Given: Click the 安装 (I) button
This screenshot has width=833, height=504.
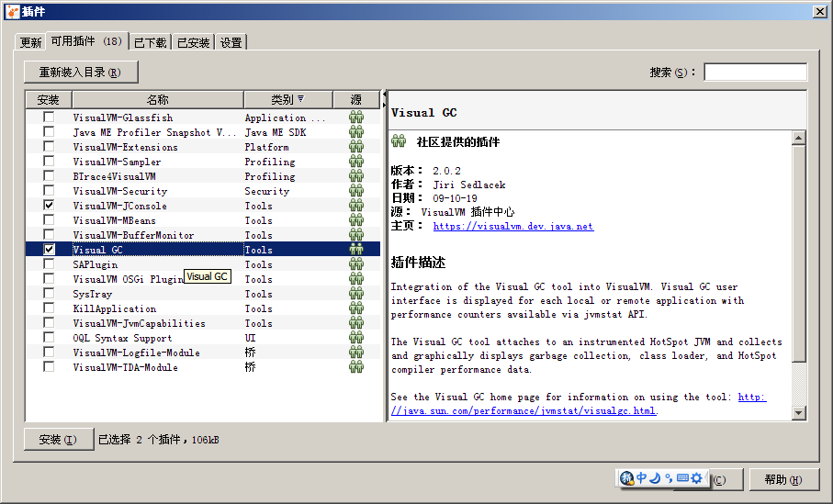Looking at the screenshot, I should [59, 439].
